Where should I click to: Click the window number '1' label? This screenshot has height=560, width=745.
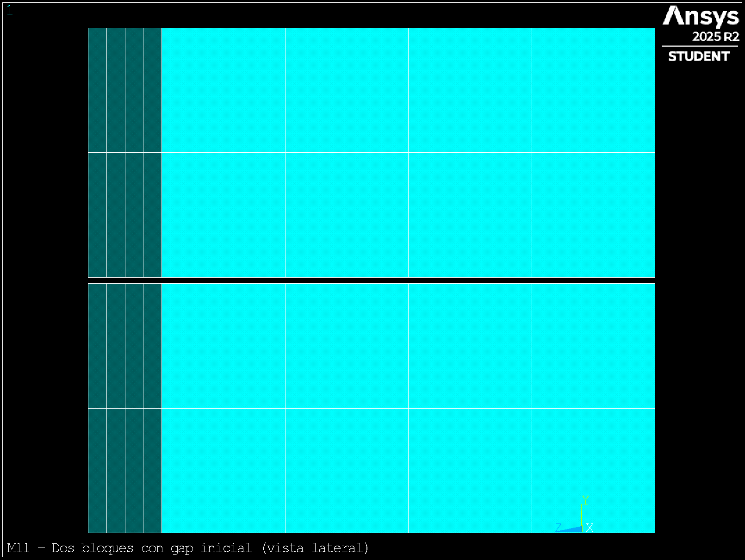pos(10,11)
